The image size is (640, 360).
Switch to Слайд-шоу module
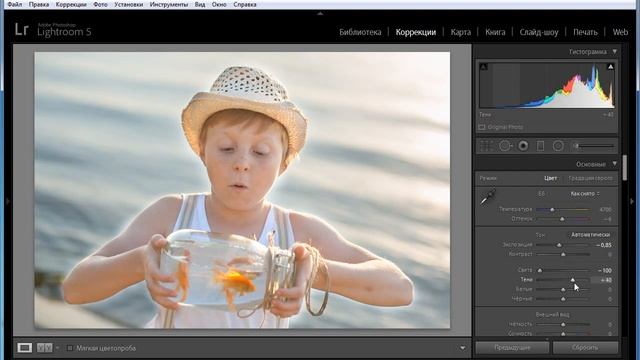539,32
